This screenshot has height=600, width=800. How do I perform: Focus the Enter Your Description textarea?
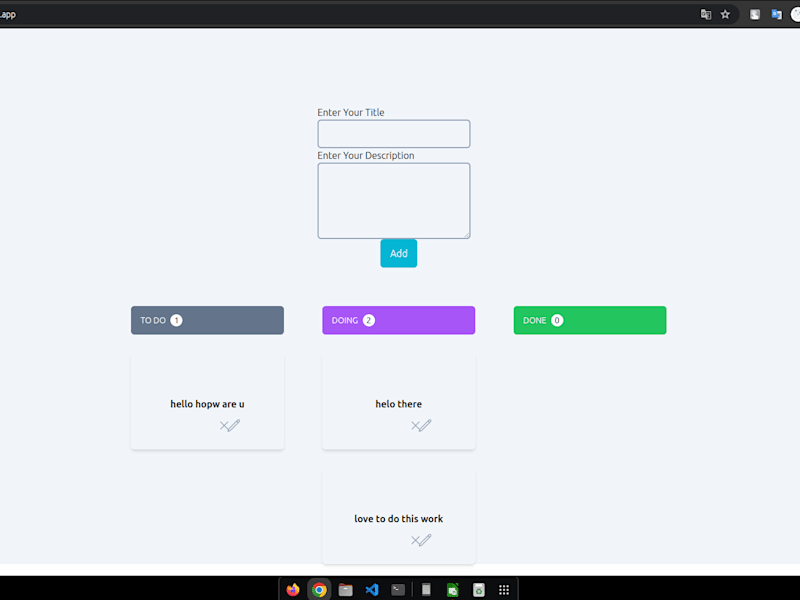pos(394,201)
